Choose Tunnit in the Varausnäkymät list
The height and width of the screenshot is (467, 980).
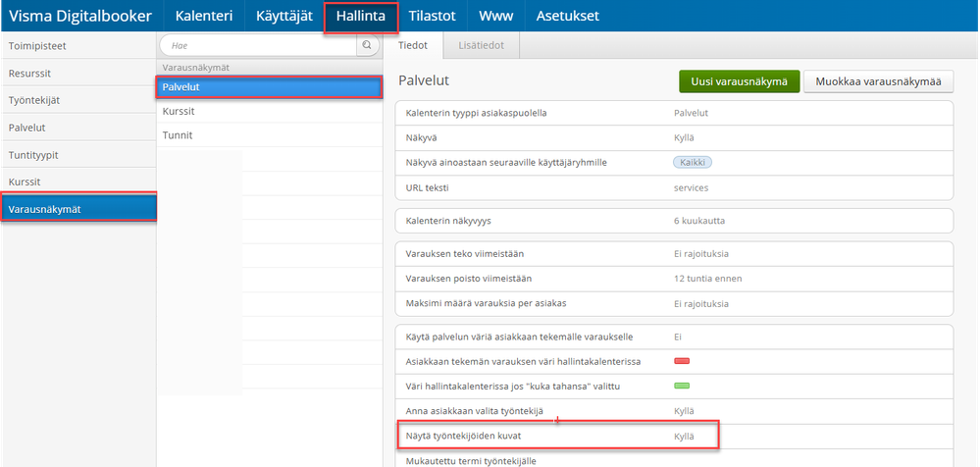(269, 135)
